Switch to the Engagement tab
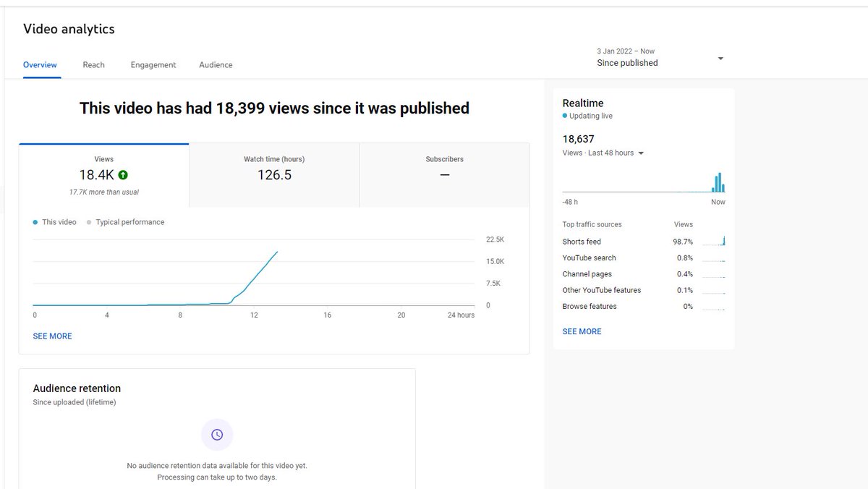Screen dimensions: 868x489 153,65
